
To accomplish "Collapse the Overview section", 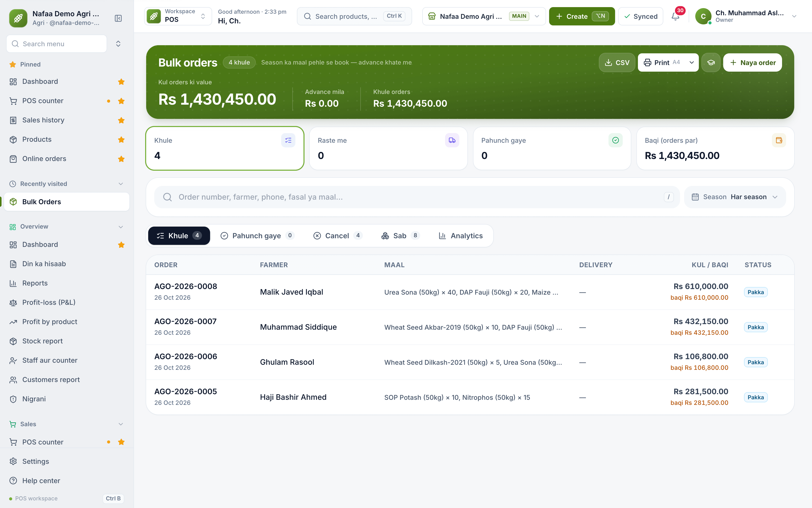I will pos(121,227).
